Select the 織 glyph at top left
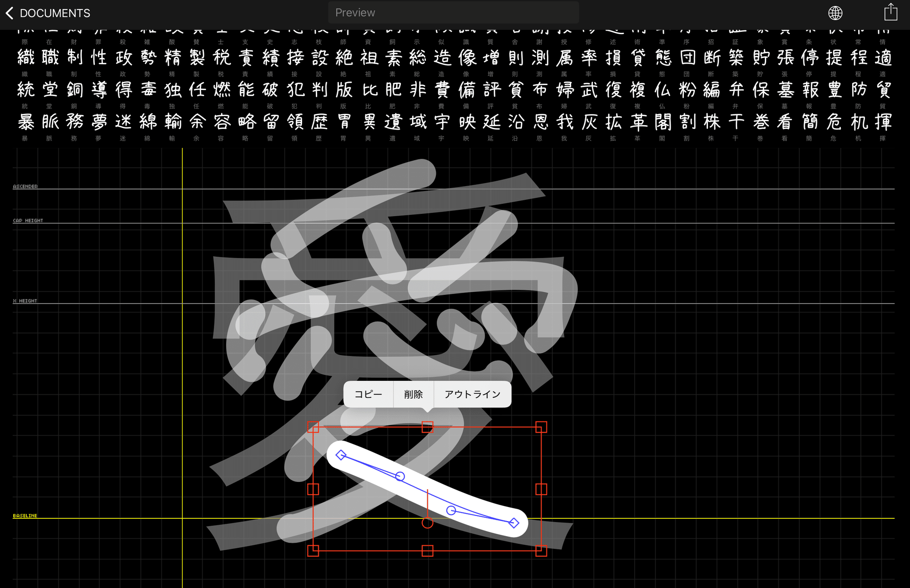 click(25, 57)
